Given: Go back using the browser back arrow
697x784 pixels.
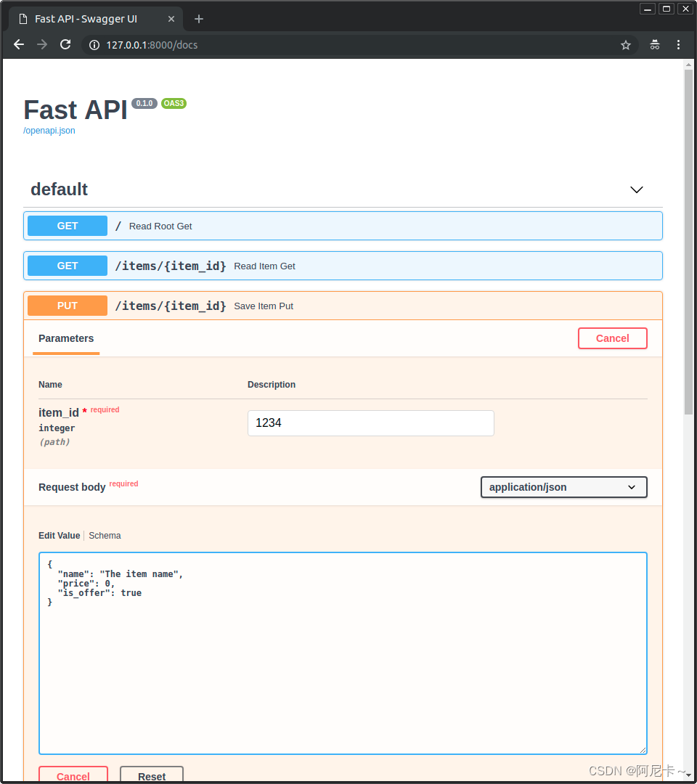Looking at the screenshot, I should (x=18, y=44).
